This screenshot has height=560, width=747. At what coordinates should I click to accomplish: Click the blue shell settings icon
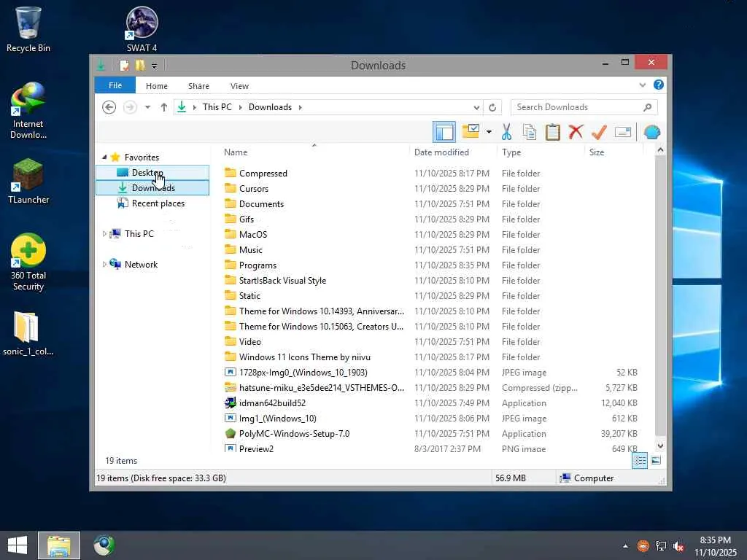(x=651, y=132)
